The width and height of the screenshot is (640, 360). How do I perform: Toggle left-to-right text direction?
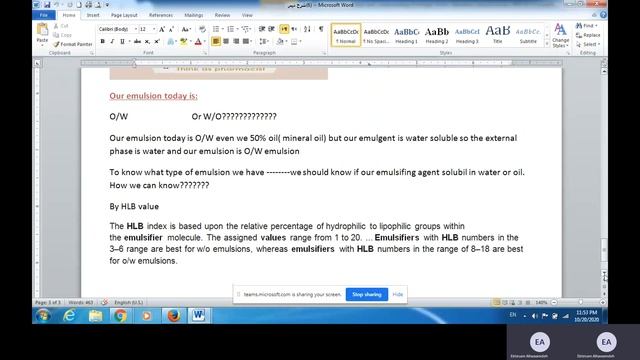click(284, 29)
